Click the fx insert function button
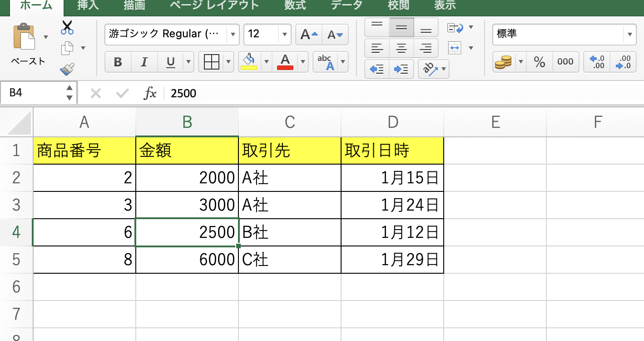Viewport: 644px width, 341px height. (x=150, y=93)
